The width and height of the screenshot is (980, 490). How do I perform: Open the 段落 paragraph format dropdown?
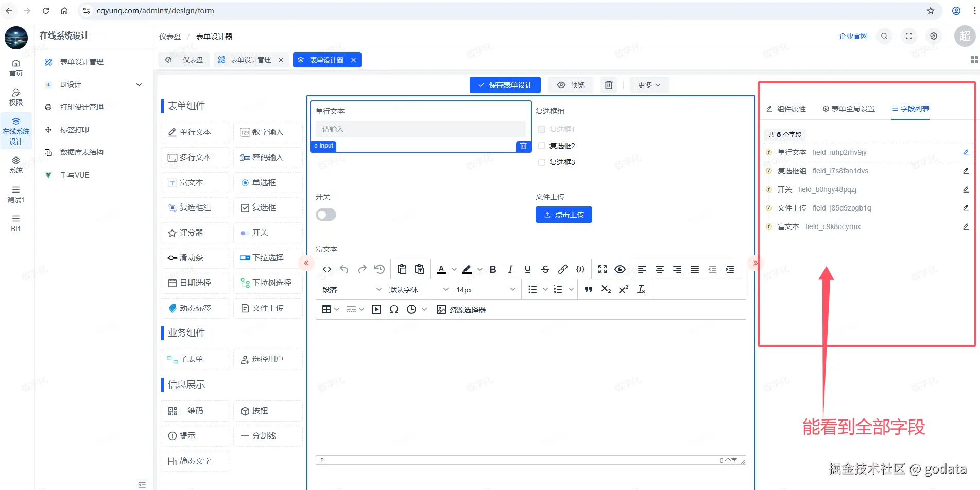(352, 290)
